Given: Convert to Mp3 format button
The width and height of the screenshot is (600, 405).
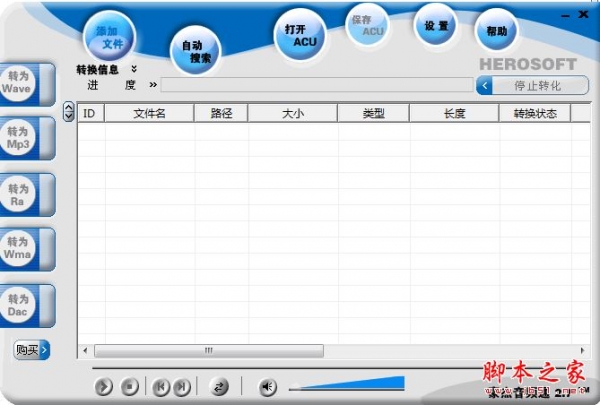Looking at the screenshot, I should pos(27,139).
